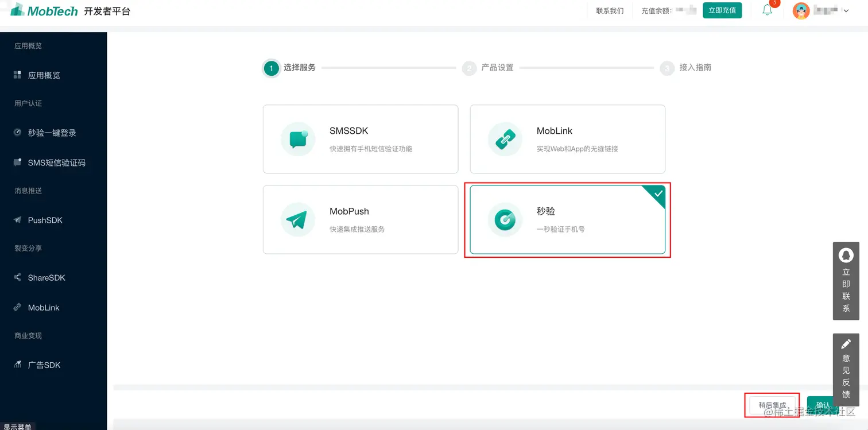Click the 产品设置 step label
Viewport: 868px width, 430px height.
(x=497, y=67)
